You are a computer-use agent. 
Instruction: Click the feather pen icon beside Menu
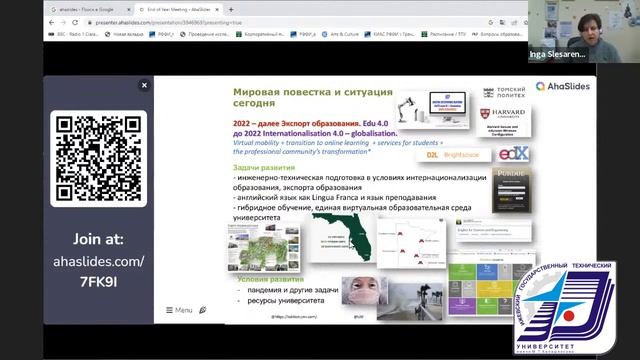[x=202, y=310]
